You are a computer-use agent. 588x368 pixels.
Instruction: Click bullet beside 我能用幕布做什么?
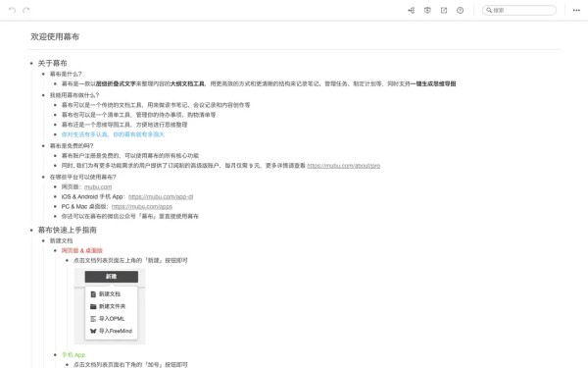(43, 95)
